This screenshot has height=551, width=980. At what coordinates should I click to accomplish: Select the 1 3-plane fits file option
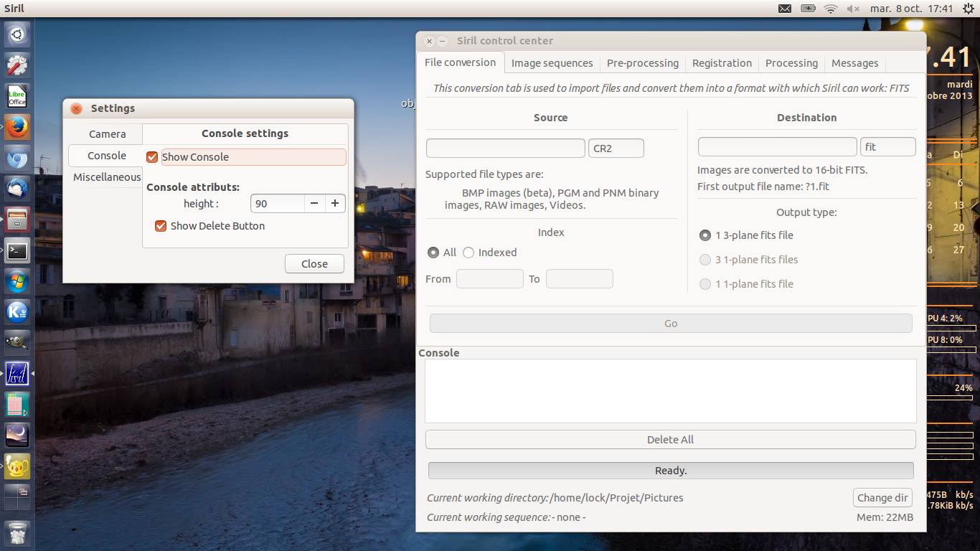(x=705, y=235)
